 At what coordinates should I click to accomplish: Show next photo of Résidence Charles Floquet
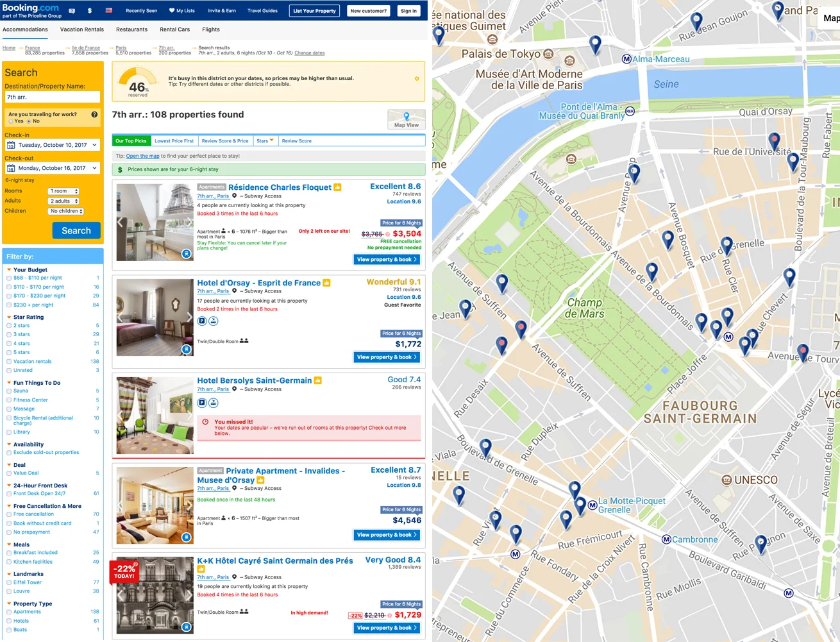(x=189, y=223)
